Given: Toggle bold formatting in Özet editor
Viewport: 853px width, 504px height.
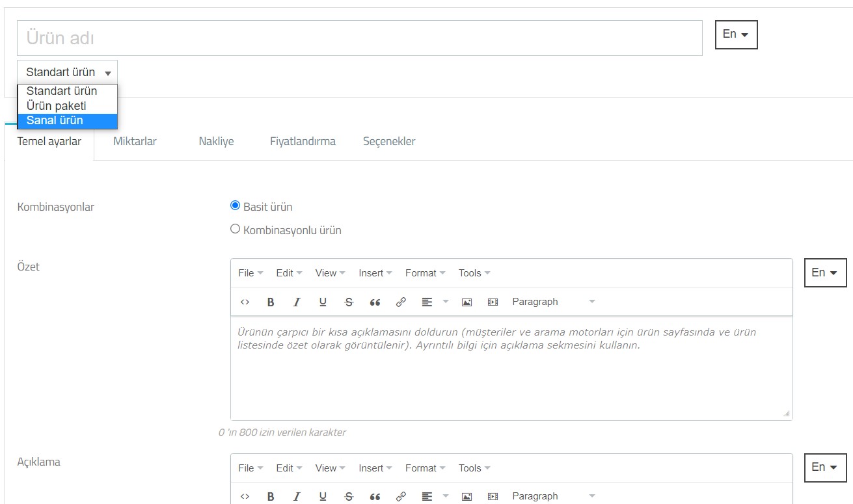Looking at the screenshot, I should pos(271,302).
